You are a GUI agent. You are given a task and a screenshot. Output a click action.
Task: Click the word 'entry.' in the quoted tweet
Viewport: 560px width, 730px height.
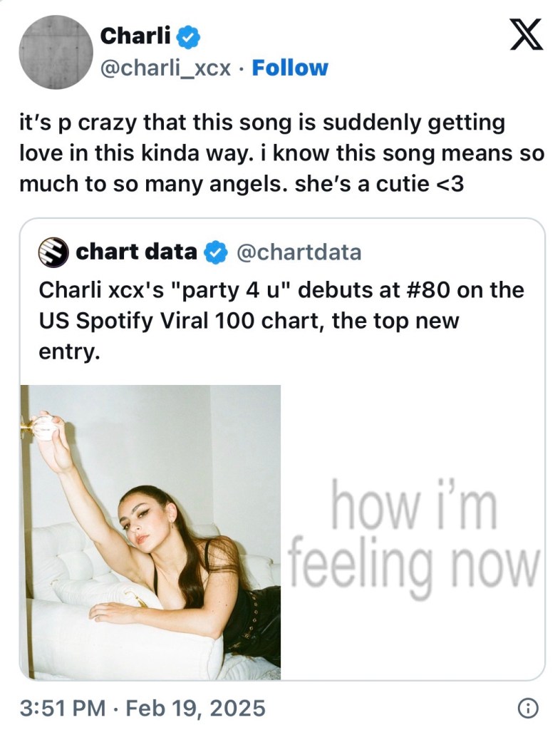(x=69, y=352)
